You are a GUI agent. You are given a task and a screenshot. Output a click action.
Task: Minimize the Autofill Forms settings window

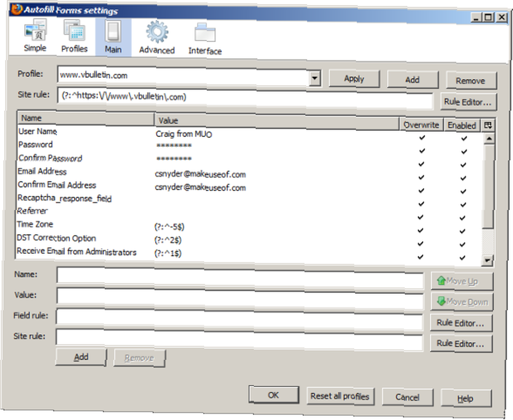click(x=477, y=17)
